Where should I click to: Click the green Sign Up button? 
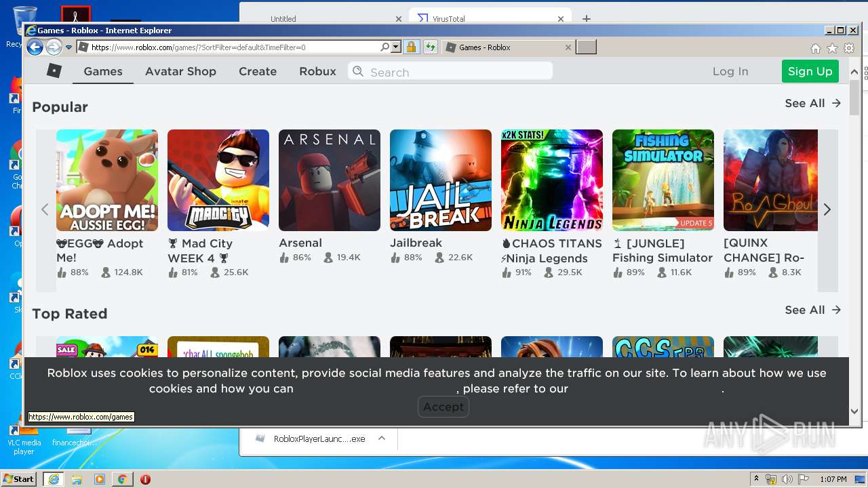coord(810,71)
